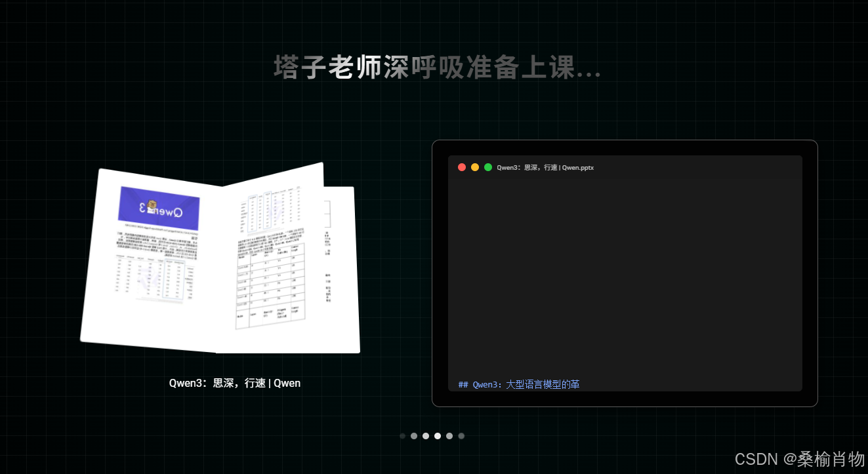Click the red close dot on Qwen.pptx window

(462, 167)
